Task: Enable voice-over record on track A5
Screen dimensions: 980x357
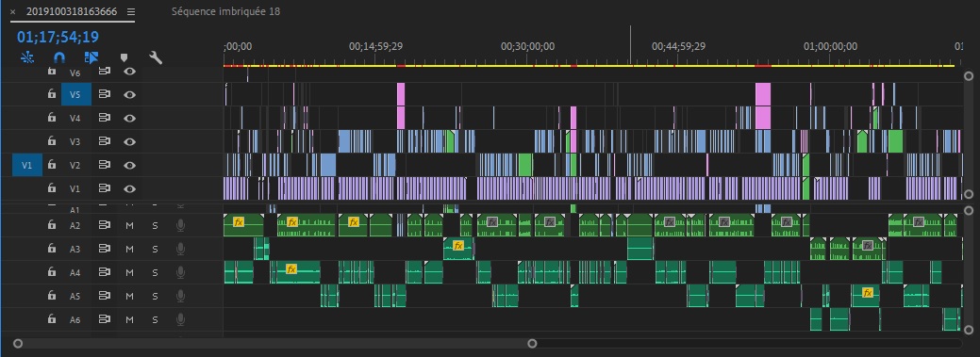Action: pos(180,295)
